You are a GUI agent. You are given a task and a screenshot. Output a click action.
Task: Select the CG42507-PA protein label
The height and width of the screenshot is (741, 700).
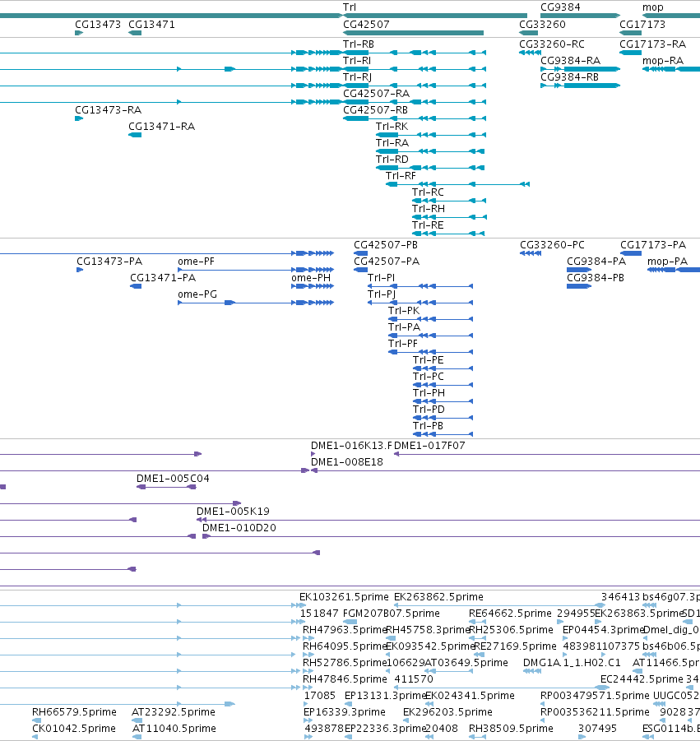387,262
